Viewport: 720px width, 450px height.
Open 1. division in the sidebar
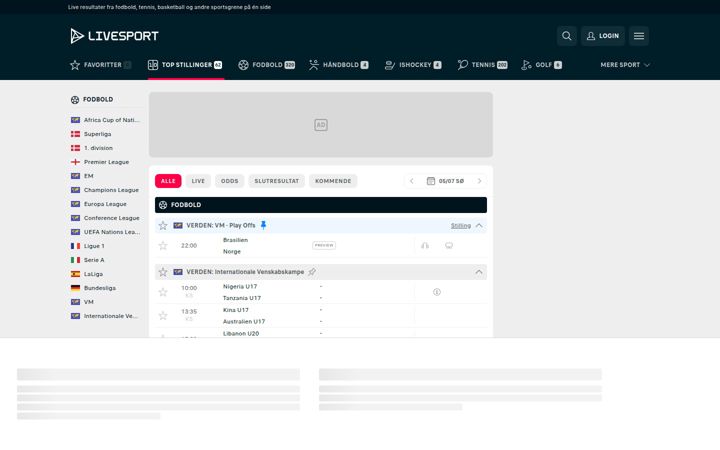[92, 148]
